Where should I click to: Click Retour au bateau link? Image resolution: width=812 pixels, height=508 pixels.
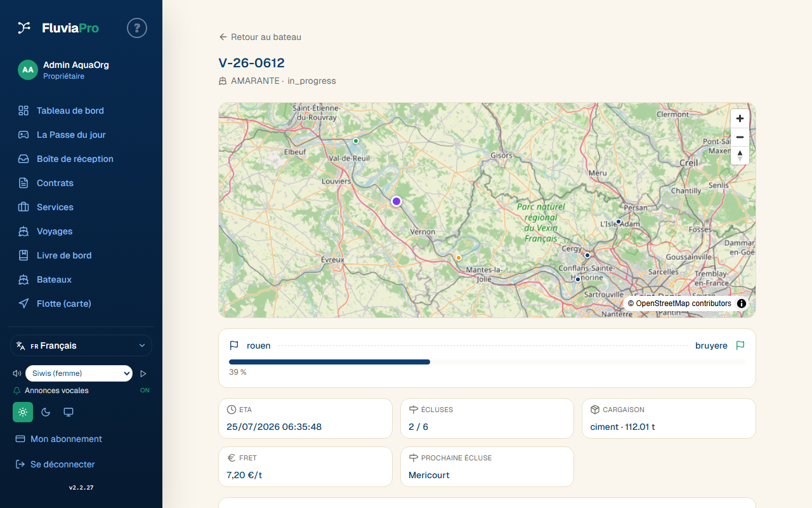point(260,37)
